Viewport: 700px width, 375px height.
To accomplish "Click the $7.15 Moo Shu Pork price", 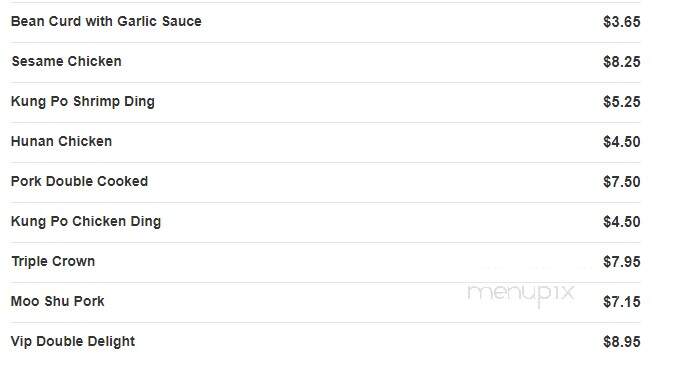I will [x=621, y=302].
